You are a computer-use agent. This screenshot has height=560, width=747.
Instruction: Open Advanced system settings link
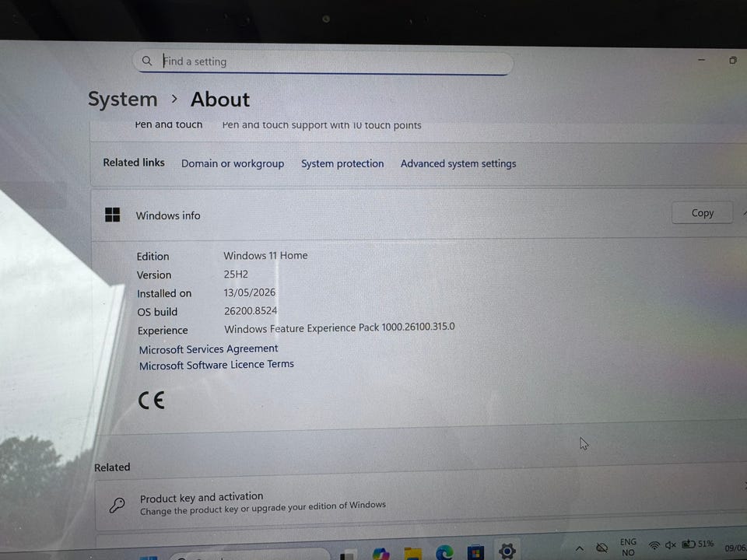458,163
